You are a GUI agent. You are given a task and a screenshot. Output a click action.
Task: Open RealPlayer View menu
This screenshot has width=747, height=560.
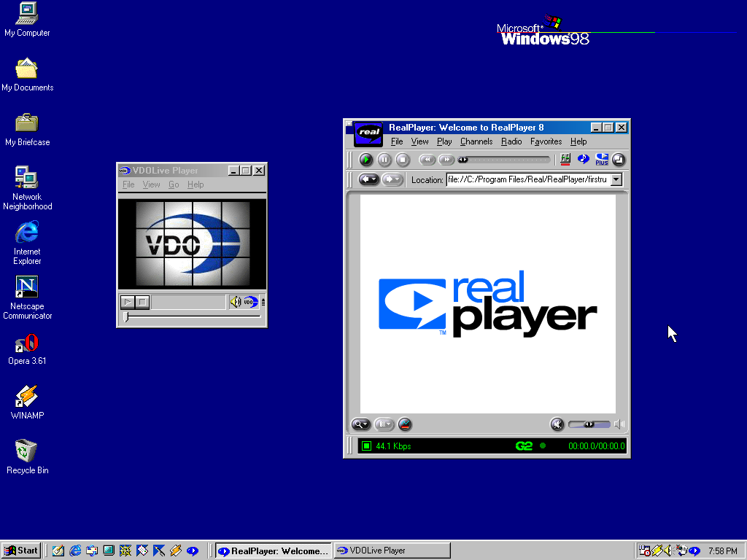(x=419, y=141)
